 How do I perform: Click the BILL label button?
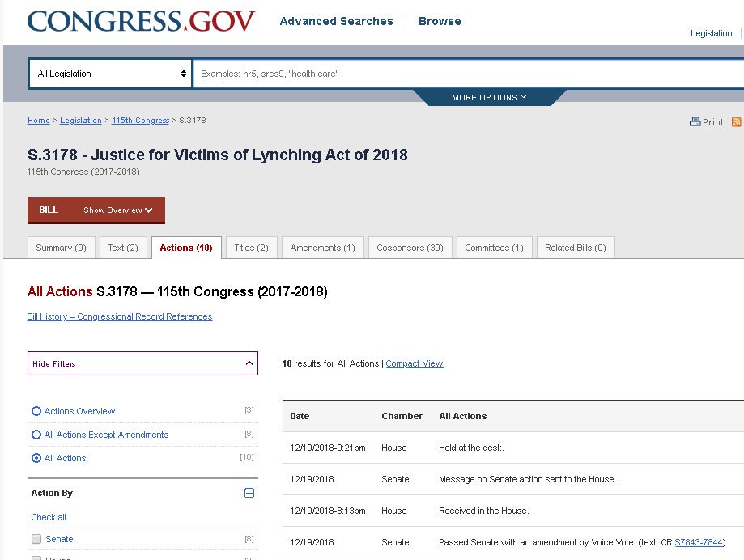pyautogui.click(x=49, y=210)
